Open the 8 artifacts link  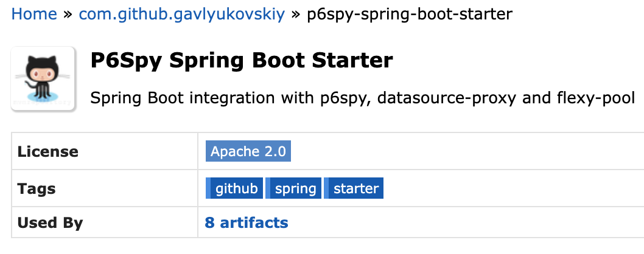point(247,223)
